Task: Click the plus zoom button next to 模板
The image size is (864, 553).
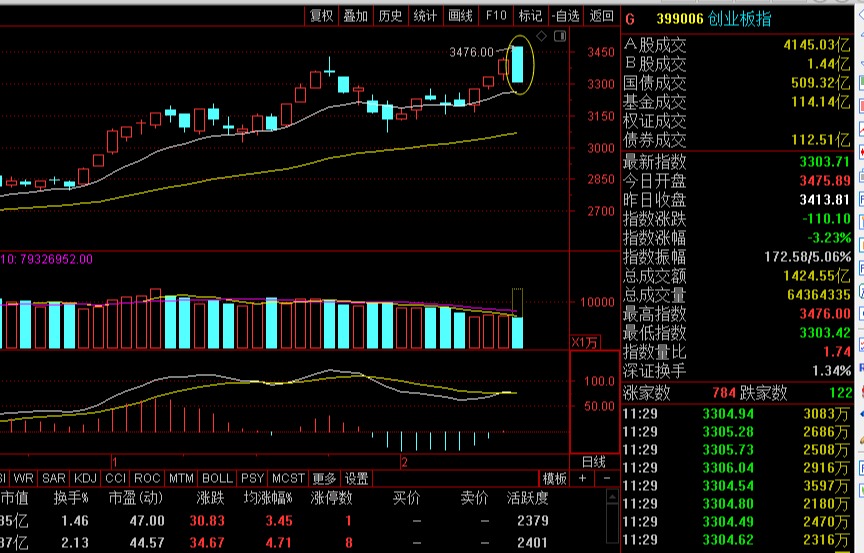Action: 583,479
